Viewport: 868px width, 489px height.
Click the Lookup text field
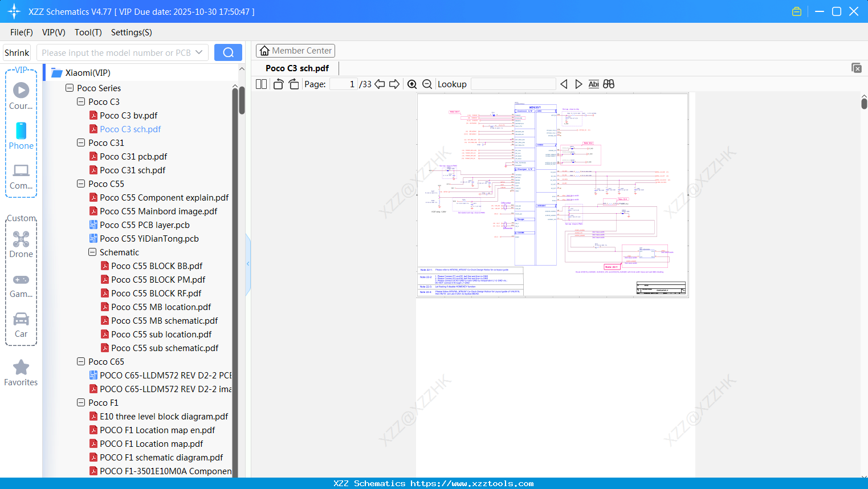tap(513, 84)
